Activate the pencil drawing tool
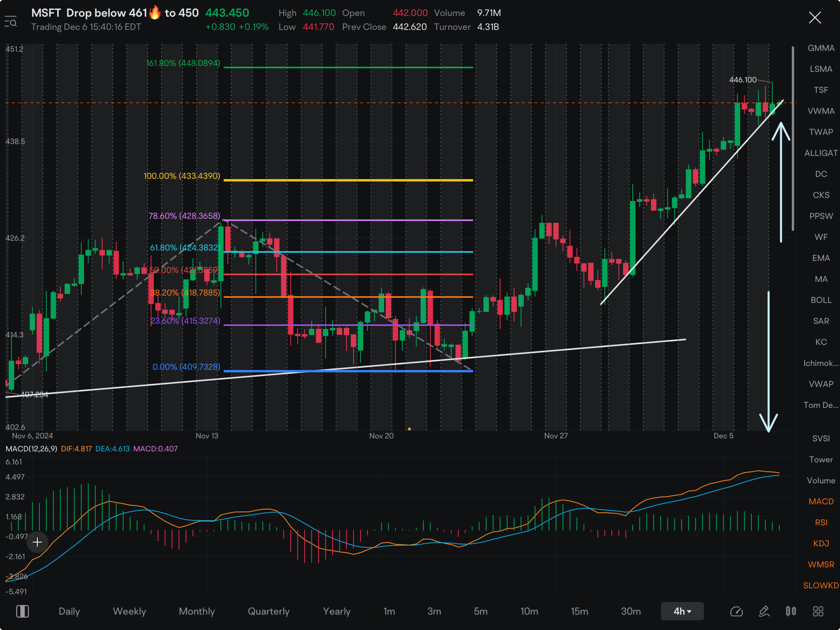 coord(764,611)
